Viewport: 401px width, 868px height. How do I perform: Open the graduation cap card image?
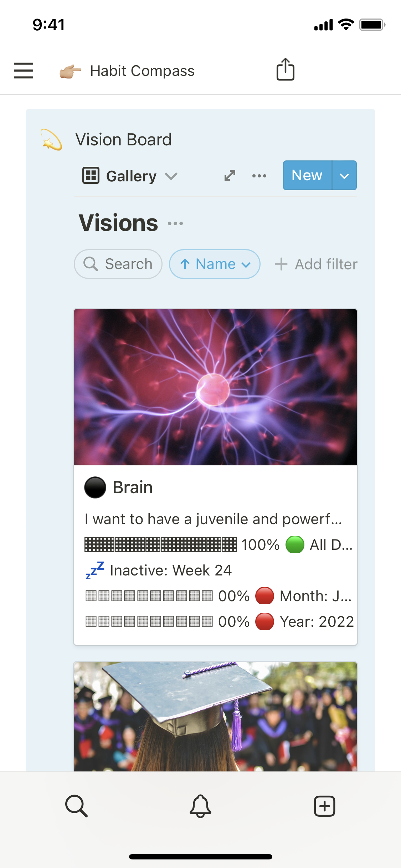coord(215,716)
